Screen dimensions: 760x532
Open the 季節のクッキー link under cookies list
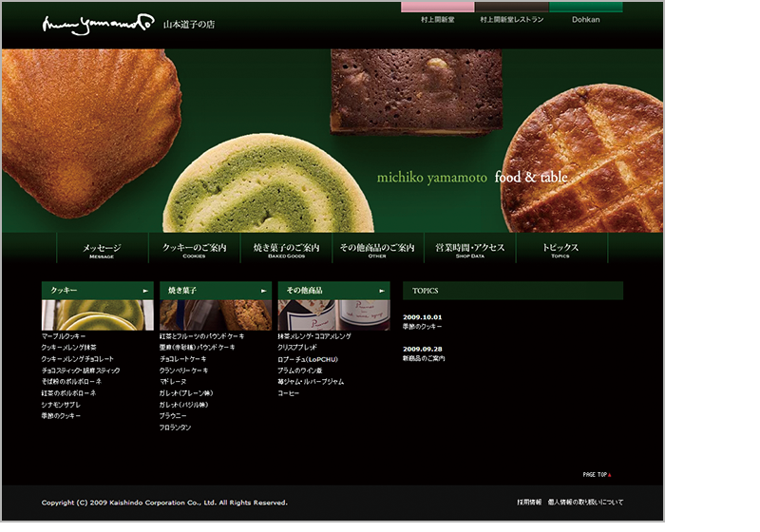[61, 416]
